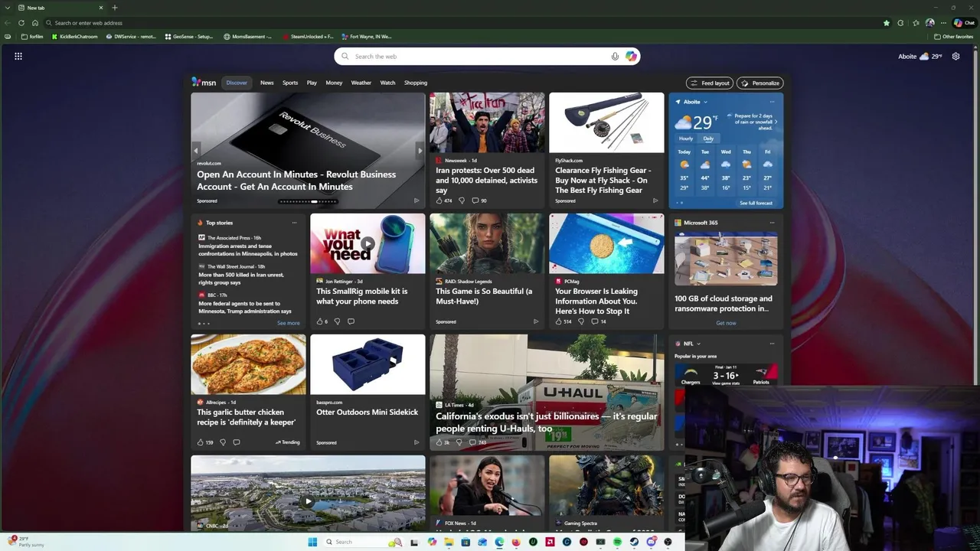
Task: Click the microphone voice search icon
Action: click(615, 56)
